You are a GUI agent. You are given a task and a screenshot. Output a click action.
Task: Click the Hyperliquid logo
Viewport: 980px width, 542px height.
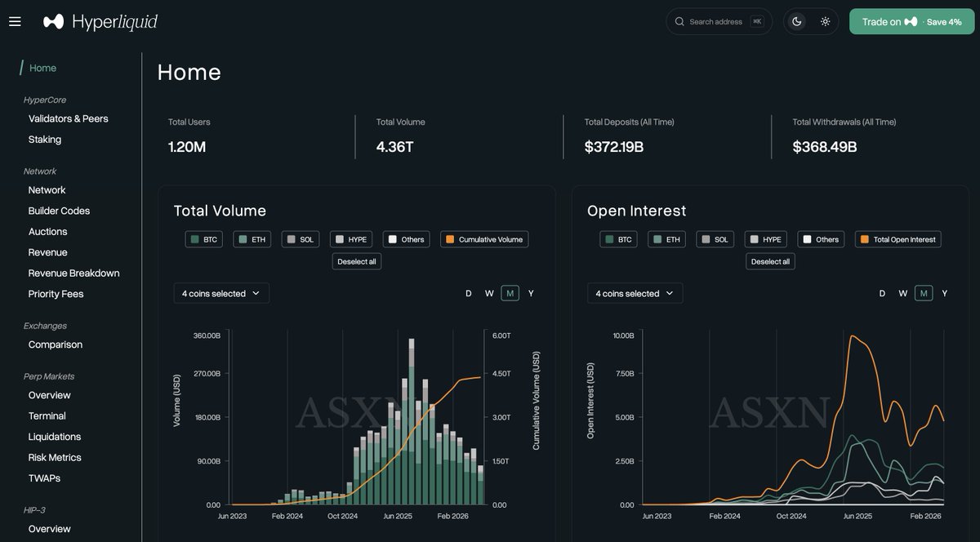(100, 21)
